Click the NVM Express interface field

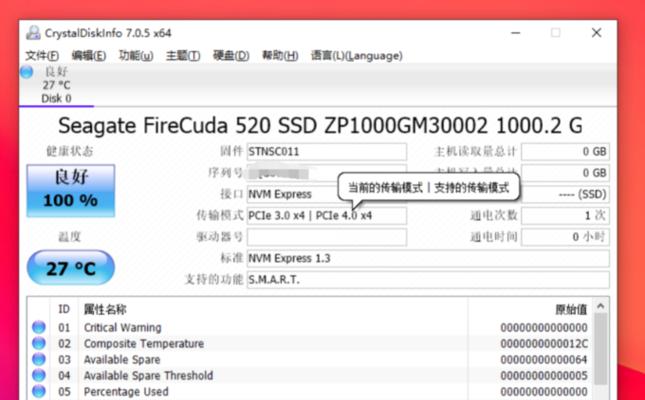point(327,194)
